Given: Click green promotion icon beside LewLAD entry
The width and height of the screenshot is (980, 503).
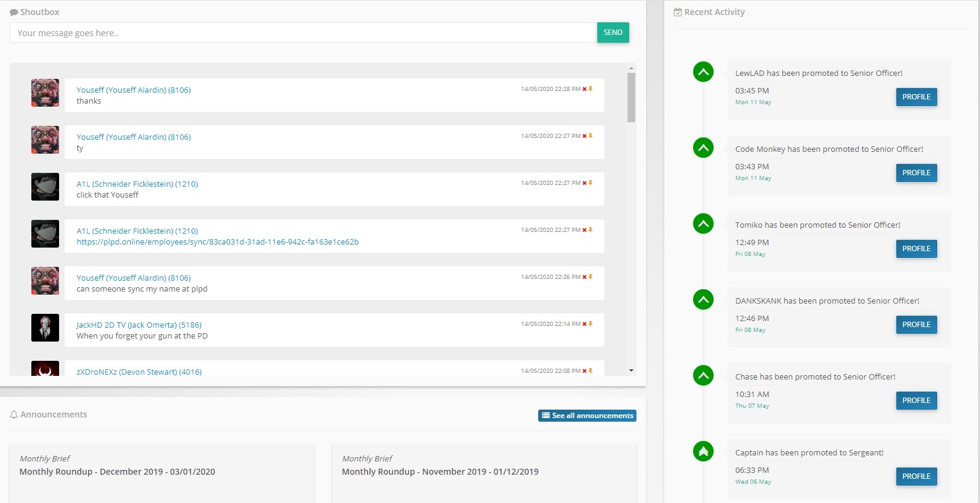Looking at the screenshot, I should click(703, 72).
